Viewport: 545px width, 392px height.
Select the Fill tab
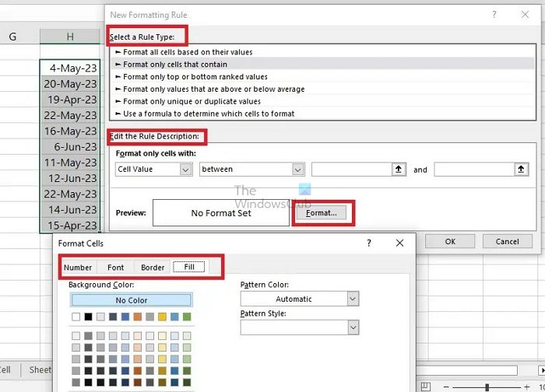point(188,268)
